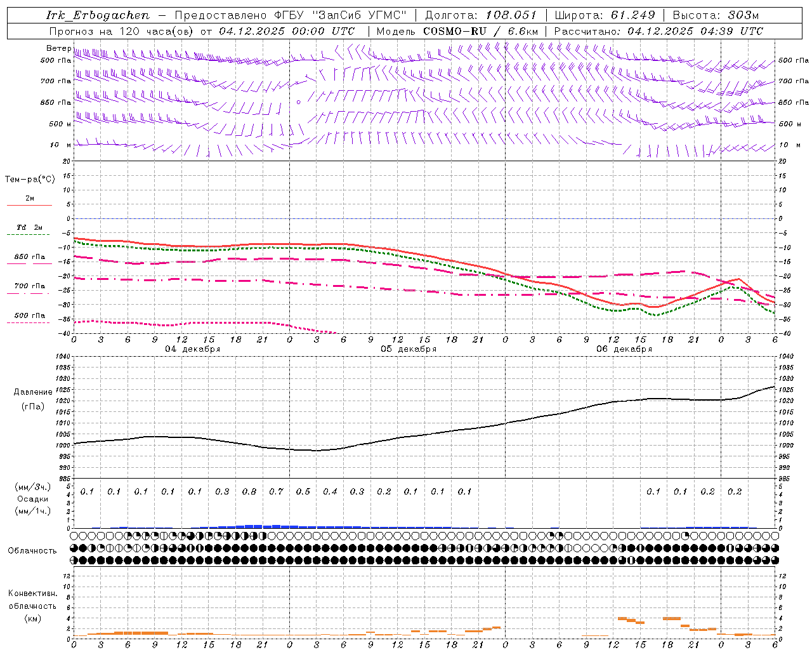
Task: Click the 'Широта: 61.249' latitude field
Action: coord(605,15)
